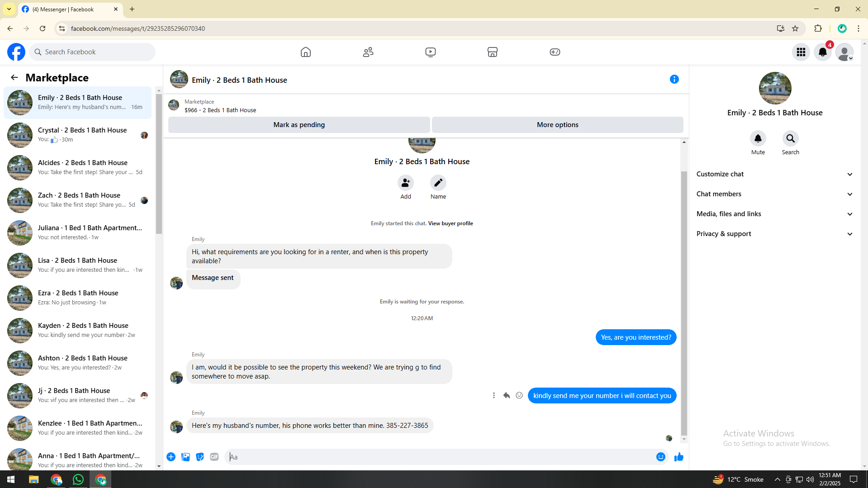The height and width of the screenshot is (488, 868).
Task: Open Windows notification center
Action: [854, 479]
